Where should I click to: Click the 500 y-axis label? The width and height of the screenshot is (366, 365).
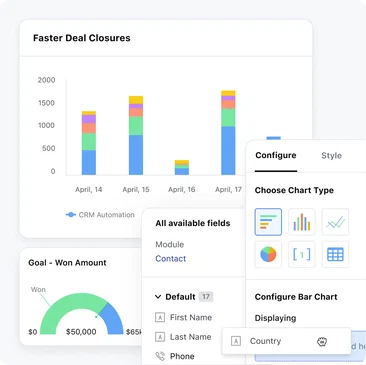pos(48,148)
